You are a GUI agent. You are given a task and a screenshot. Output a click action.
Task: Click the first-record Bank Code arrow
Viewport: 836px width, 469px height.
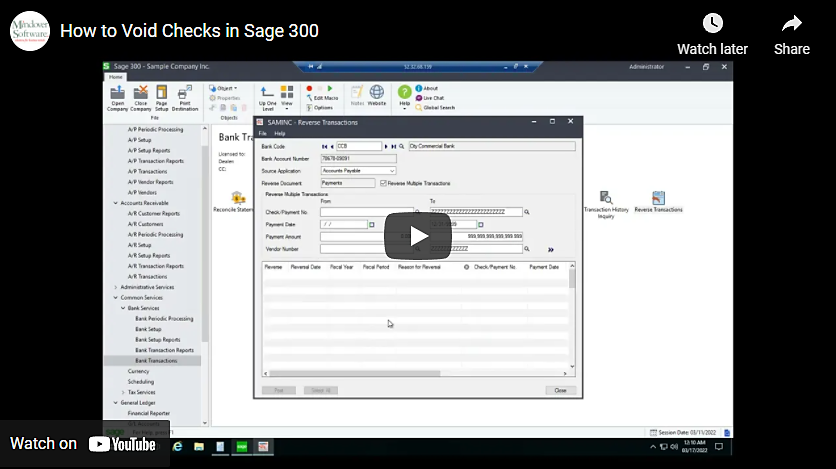(324, 147)
